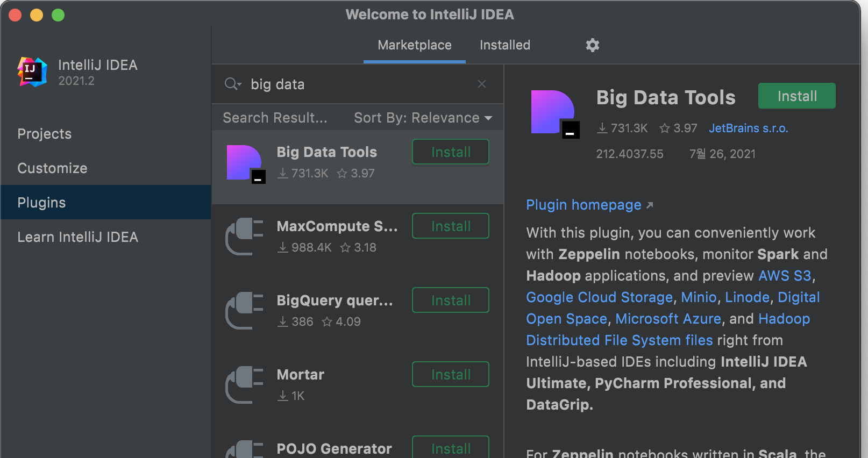
Task: Select POJO Generator plugin row
Action: click(x=358, y=443)
